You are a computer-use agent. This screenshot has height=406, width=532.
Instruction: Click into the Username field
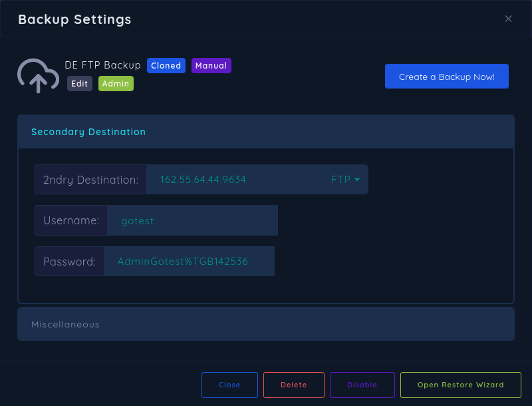tap(192, 220)
